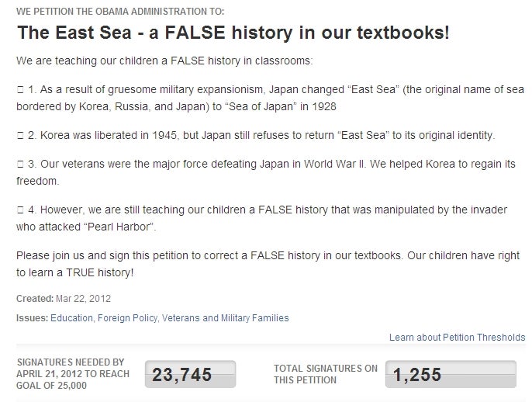Image resolution: width=532 pixels, height=402 pixels.
Task: Click the square bullet before point 3
Action: (20, 166)
